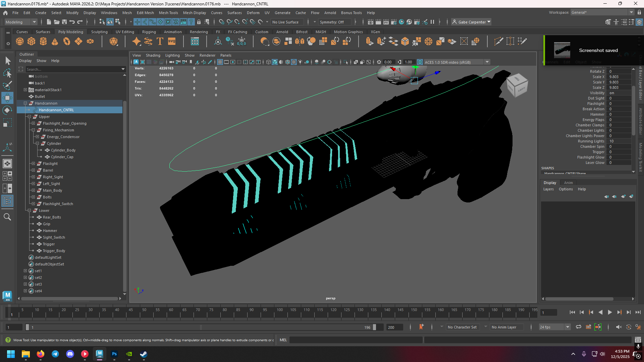Open the Mesh Display menu
This screenshot has width=644, height=362.
pyautogui.click(x=195, y=12)
